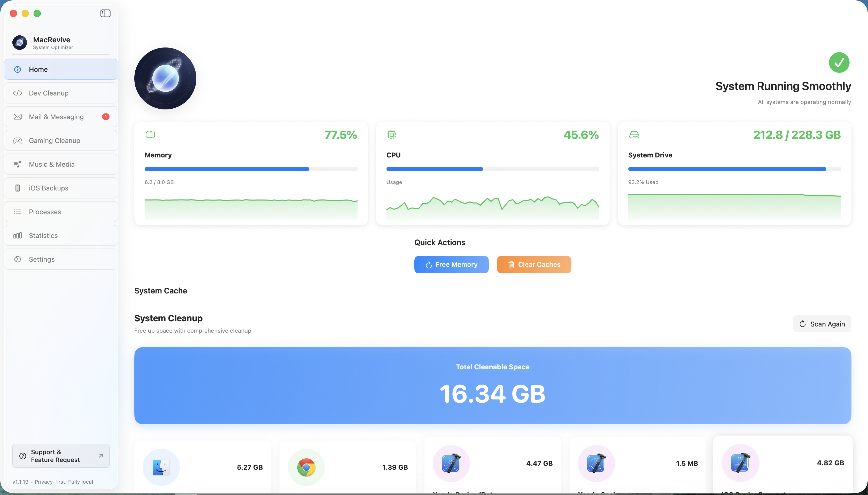Click the Finder icon cleanup card
868x495 pixels.
click(161, 467)
